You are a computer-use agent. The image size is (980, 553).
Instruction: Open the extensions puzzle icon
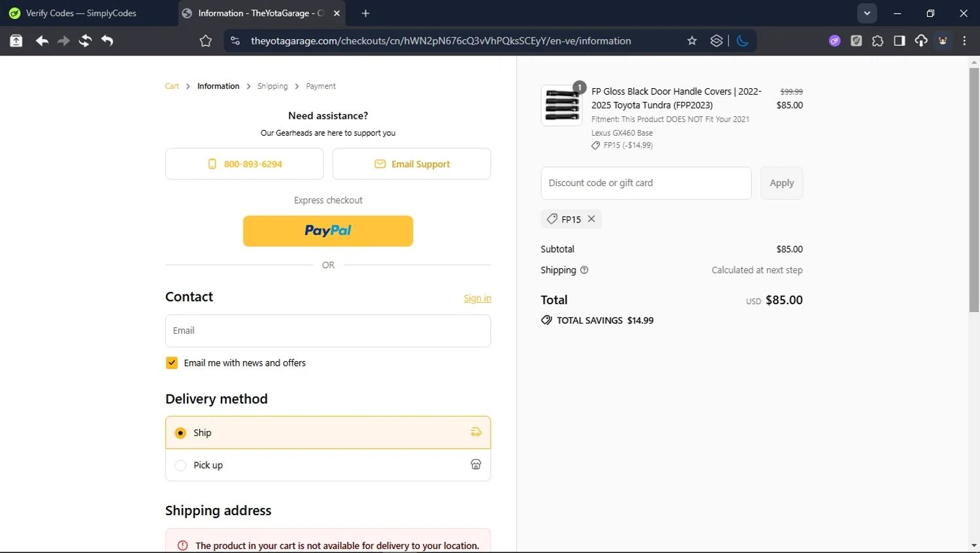pyautogui.click(x=877, y=41)
